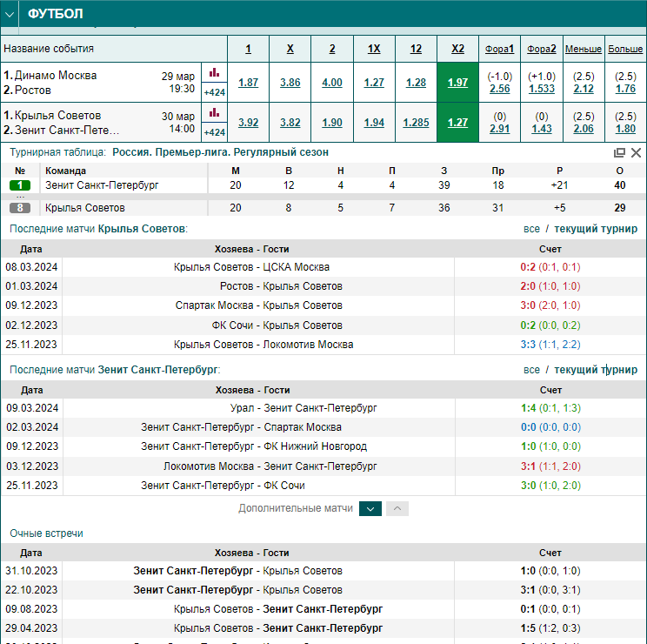Pick highlighted X2 odds 1.97
Screen dimensions: 647x644
[x=457, y=83]
